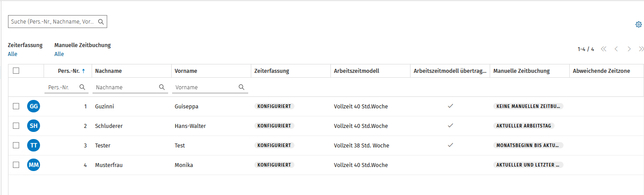The image size is (644, 195).
Task: Jump to the last page arrow
Action: (641, 49)
